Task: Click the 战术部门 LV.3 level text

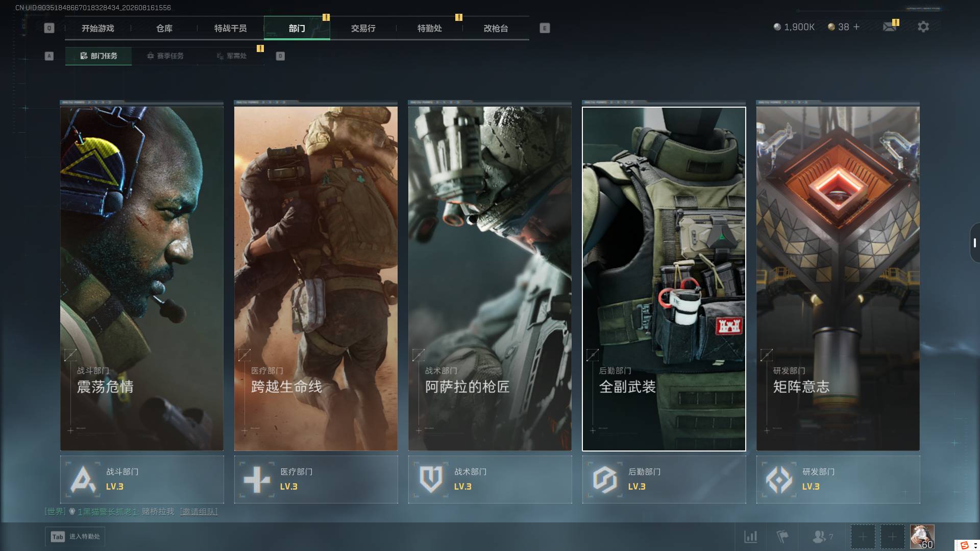Action: click(463, 487)
